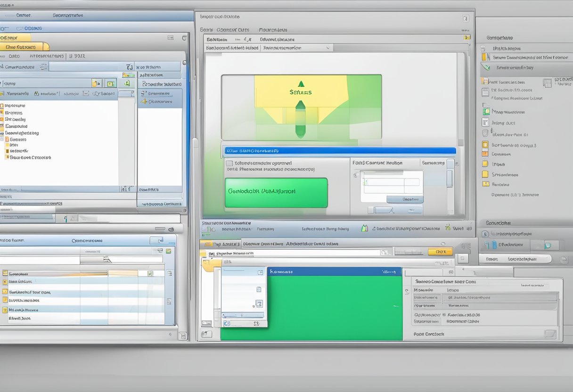Select the yellow highlighted tab at top left

point(24,47)
